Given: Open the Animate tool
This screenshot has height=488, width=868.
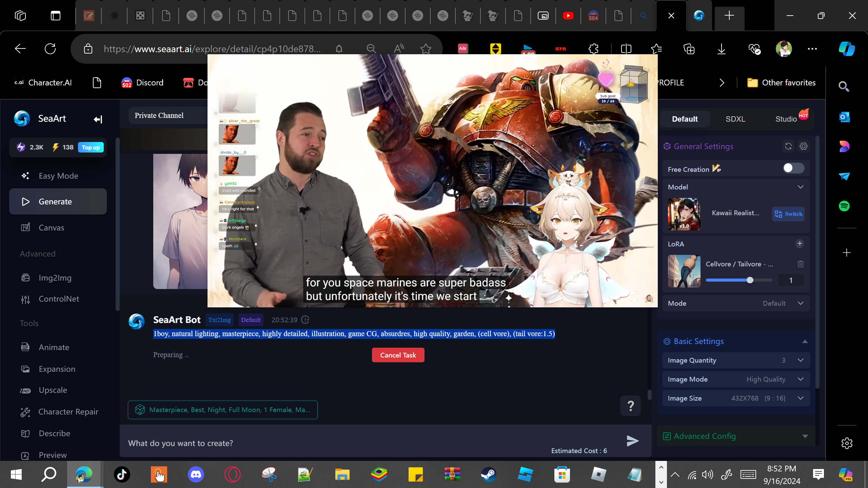Looking at the screenshot, I should coord(58,347).
